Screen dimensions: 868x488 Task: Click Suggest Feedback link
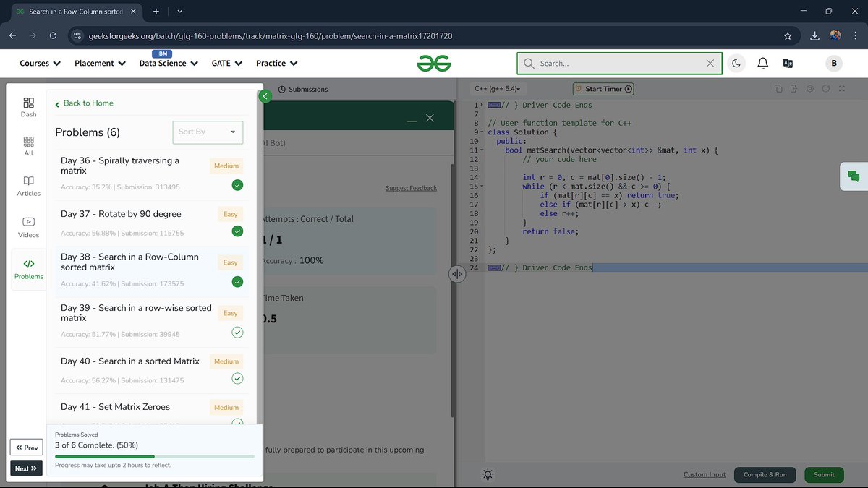(411, 188)
